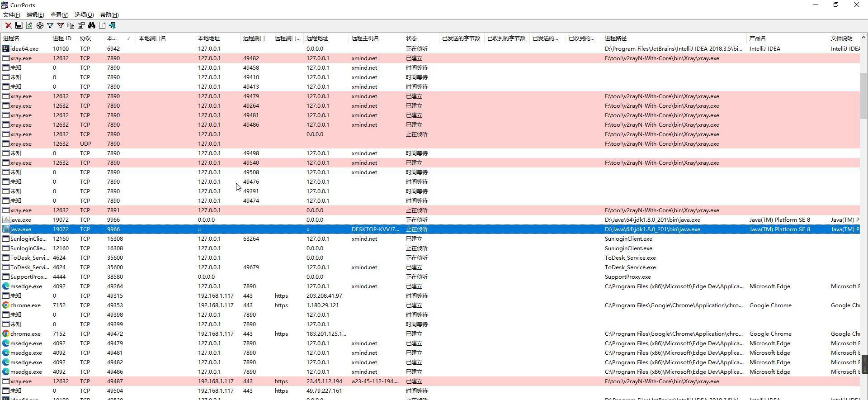Sort by the 本地地址 column header

(x=217, y=38)
